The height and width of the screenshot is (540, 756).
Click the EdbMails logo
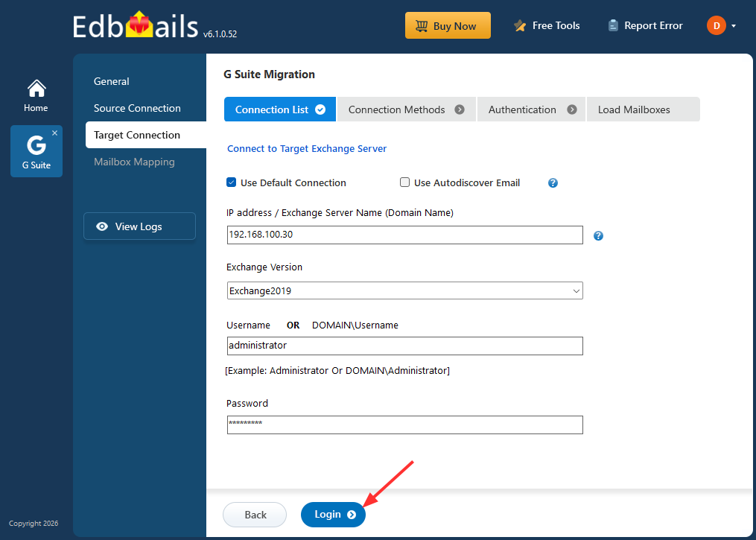138,24
